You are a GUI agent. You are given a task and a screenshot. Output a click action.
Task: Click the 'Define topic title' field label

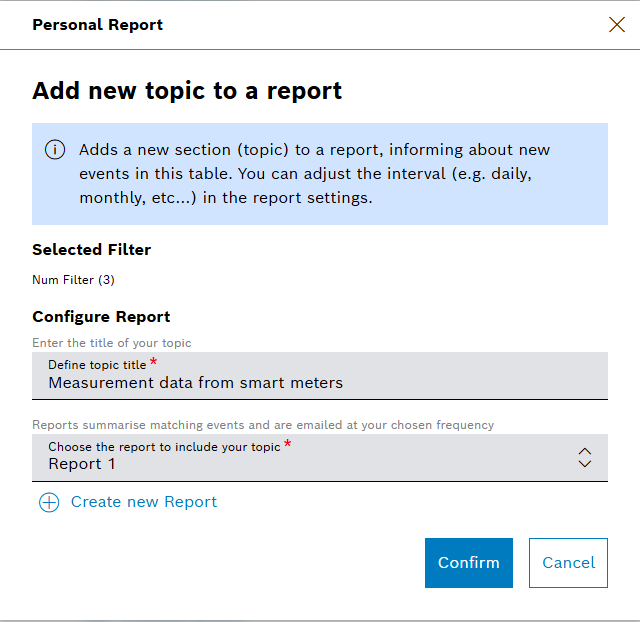tap(97, 365)
